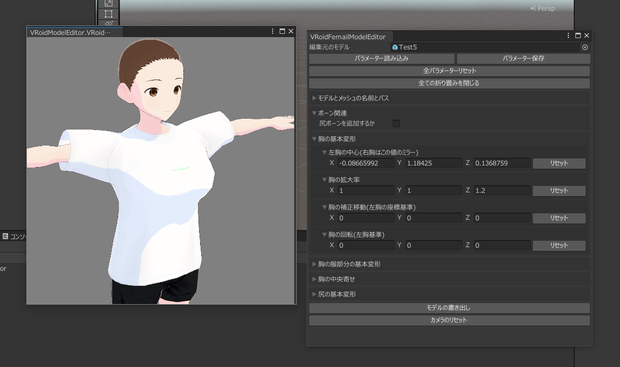Close the VRoidFemailModelEditor window
The image size is (620, 367).
587,36
